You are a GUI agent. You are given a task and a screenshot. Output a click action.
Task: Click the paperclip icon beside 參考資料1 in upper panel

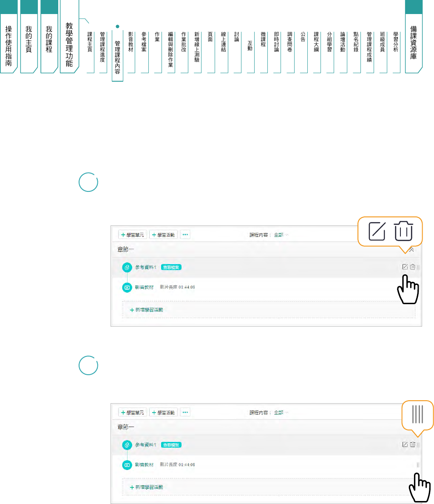(126, 267)
